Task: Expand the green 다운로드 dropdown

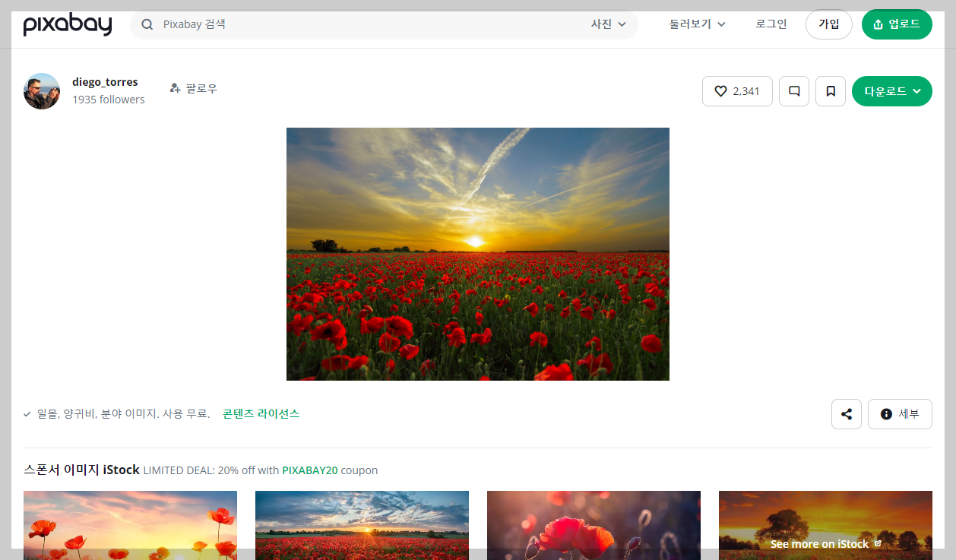Action: pos(892,91)
